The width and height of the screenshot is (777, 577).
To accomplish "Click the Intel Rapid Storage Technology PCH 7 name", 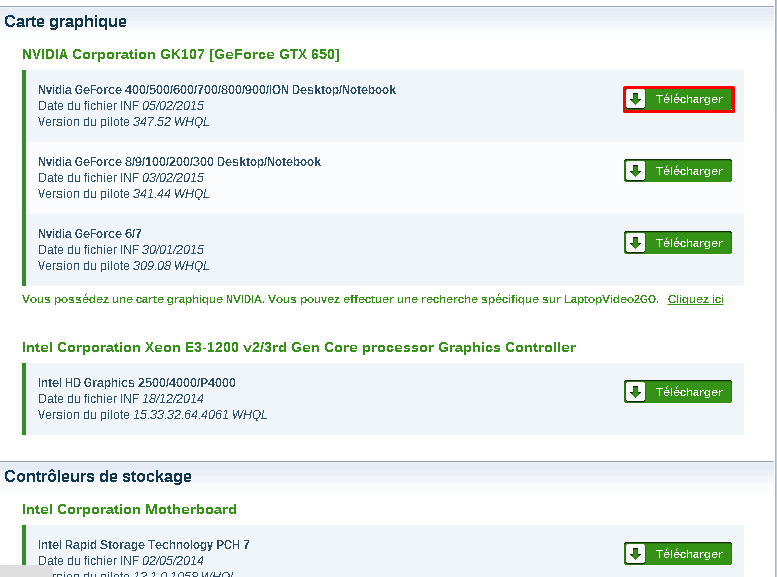I will [x=144, y=545].
